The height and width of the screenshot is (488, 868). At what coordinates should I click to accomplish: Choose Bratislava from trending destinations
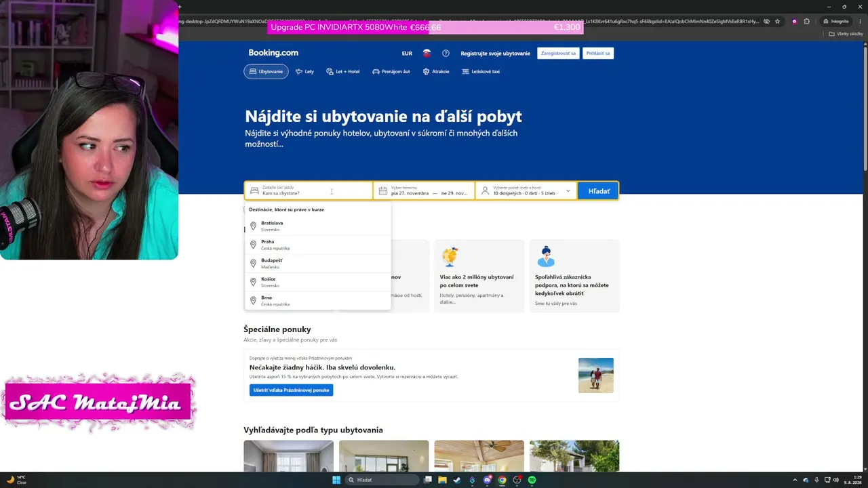click(x=317, y=226)
